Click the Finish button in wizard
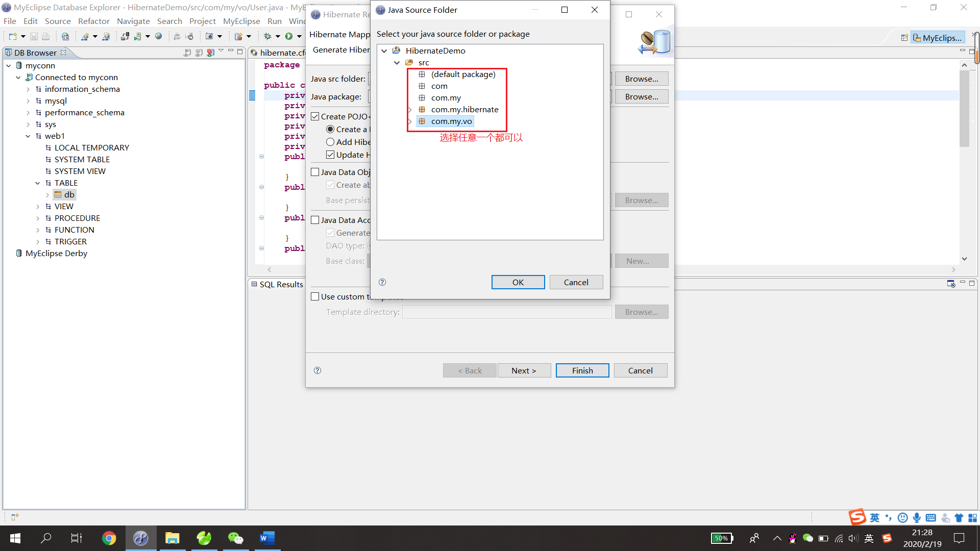The image size is (980, 551). (582, 370)
